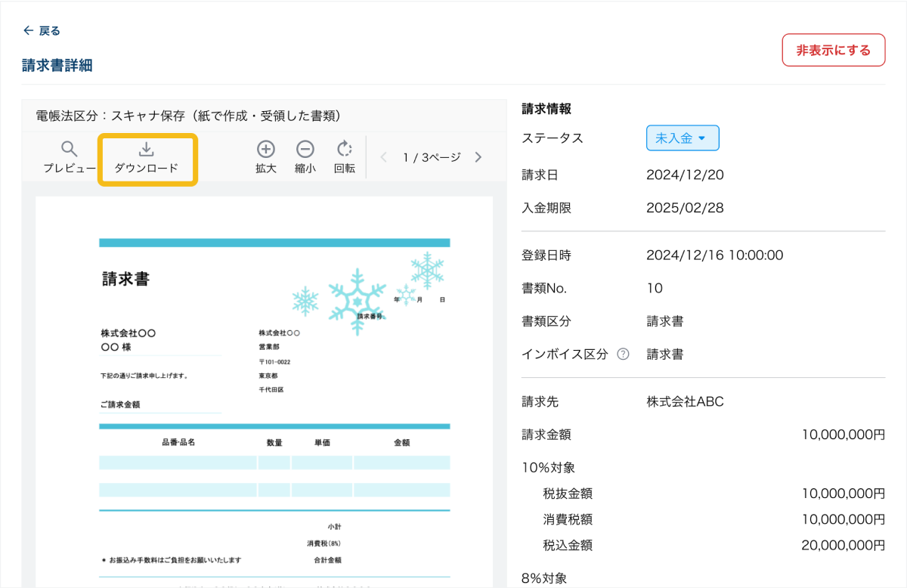Click the 1 / 3ページ page indicator
This screenshot has width=907, height=588.
(431, 157)
